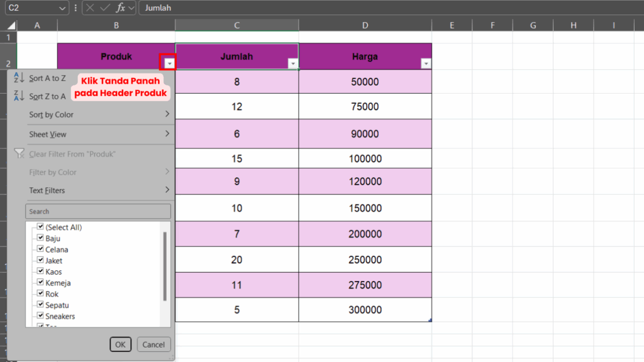Click the Search field in filter menu

(x=98, y=211)
